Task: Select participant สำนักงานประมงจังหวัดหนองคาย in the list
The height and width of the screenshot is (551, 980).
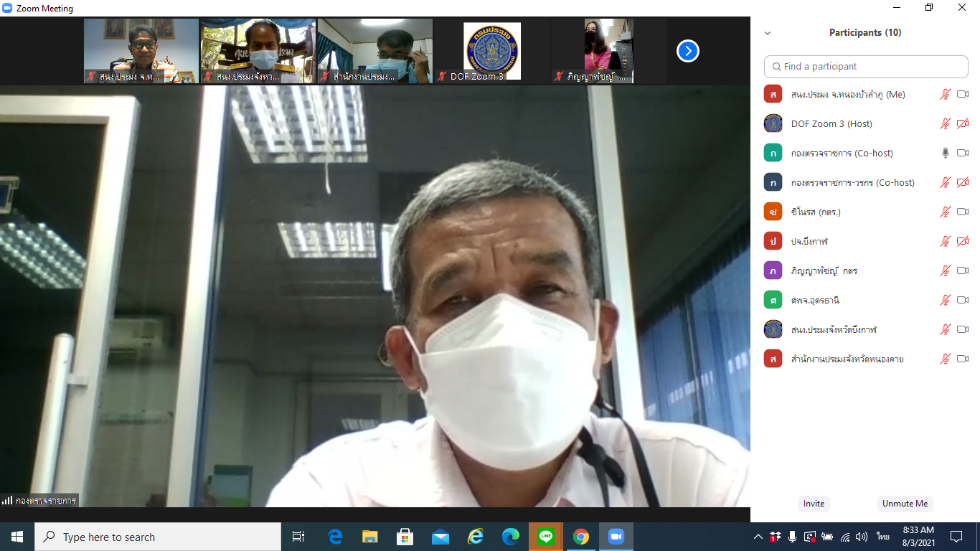Action: [x=847, y=359]
